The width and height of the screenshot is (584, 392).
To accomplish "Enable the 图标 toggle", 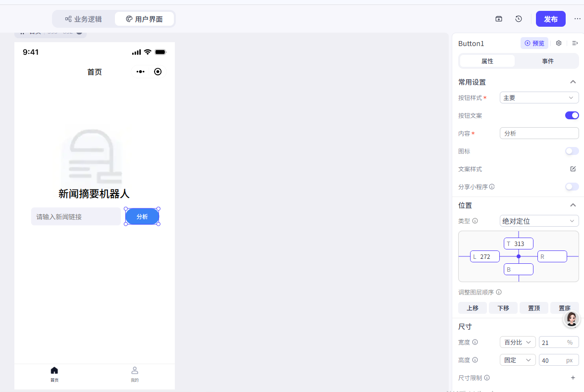I will 572,151.
